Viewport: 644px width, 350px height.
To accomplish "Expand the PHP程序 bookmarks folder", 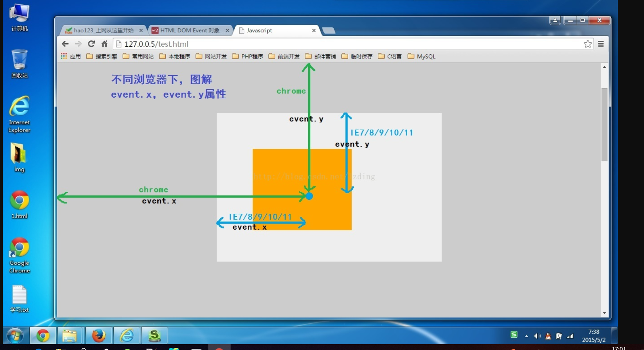I will pos(248,56).
